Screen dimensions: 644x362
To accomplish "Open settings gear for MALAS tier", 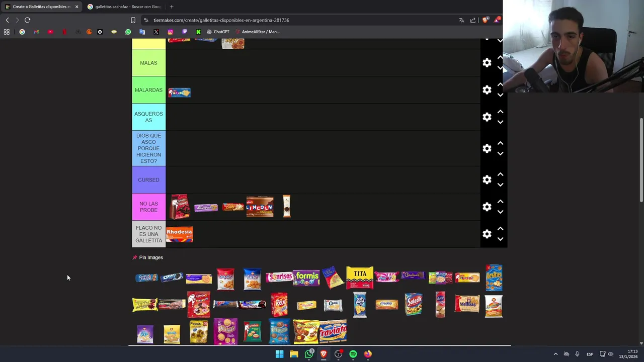I will pos(487,63).
